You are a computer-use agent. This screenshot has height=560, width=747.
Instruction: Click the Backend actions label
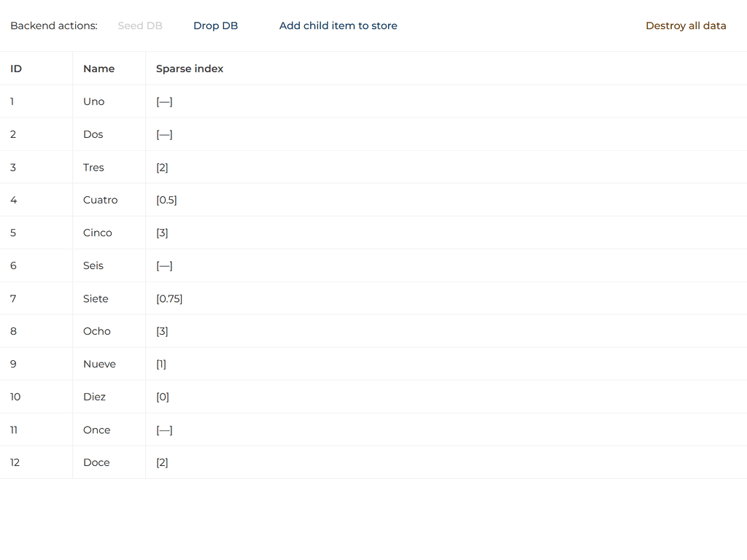53,26
